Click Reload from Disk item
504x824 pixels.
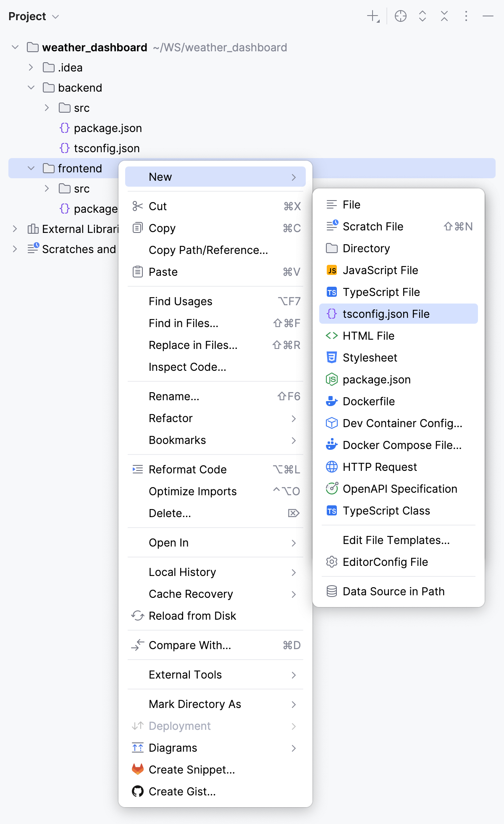tap(215, 615)
